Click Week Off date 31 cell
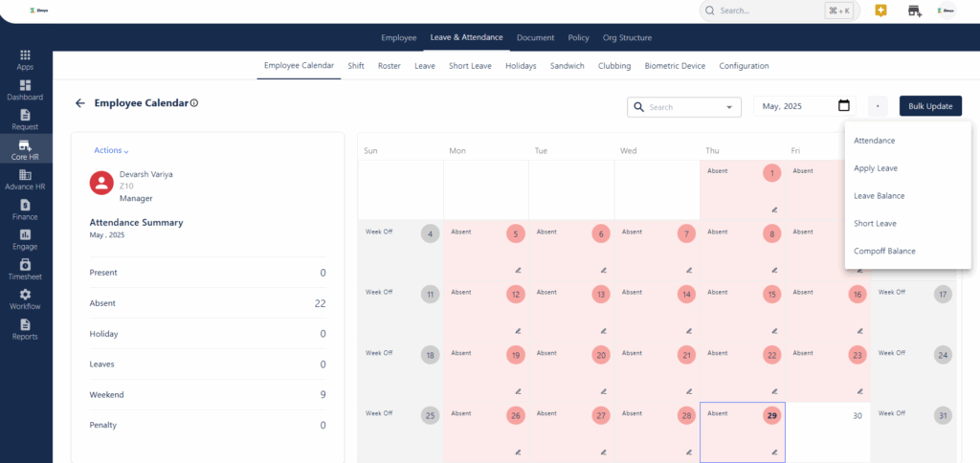980x463 pixels. tap(913, 432)
